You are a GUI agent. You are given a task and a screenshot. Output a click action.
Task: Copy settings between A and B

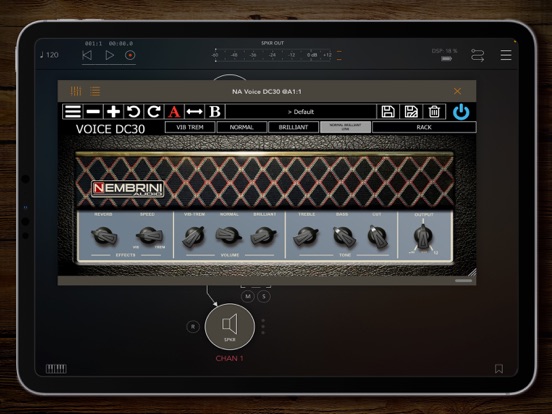click(x=194, y=112)
